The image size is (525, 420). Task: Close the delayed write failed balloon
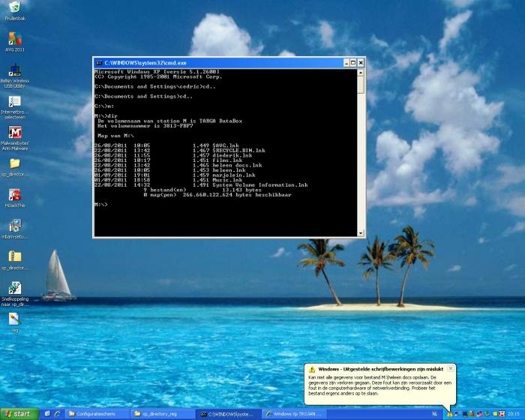click(x=451, y=368)
